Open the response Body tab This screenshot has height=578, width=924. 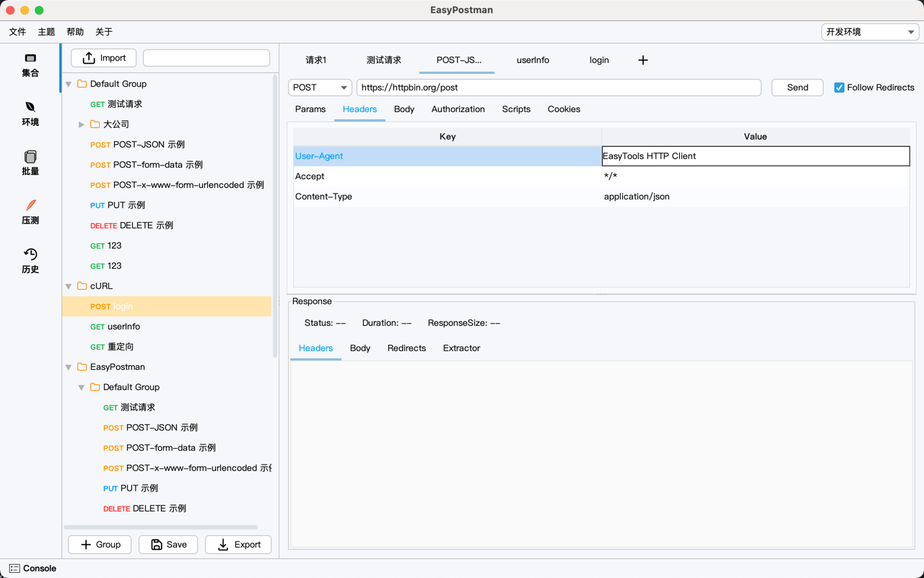(360, 348)
